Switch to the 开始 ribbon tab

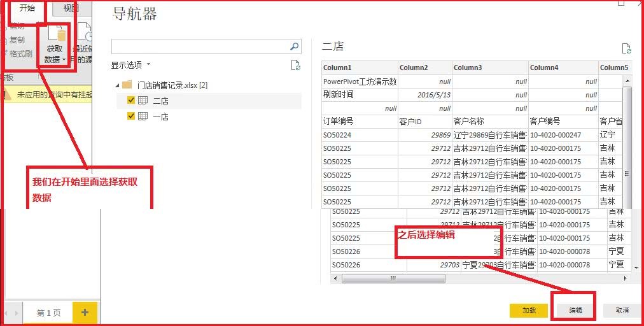27,8
